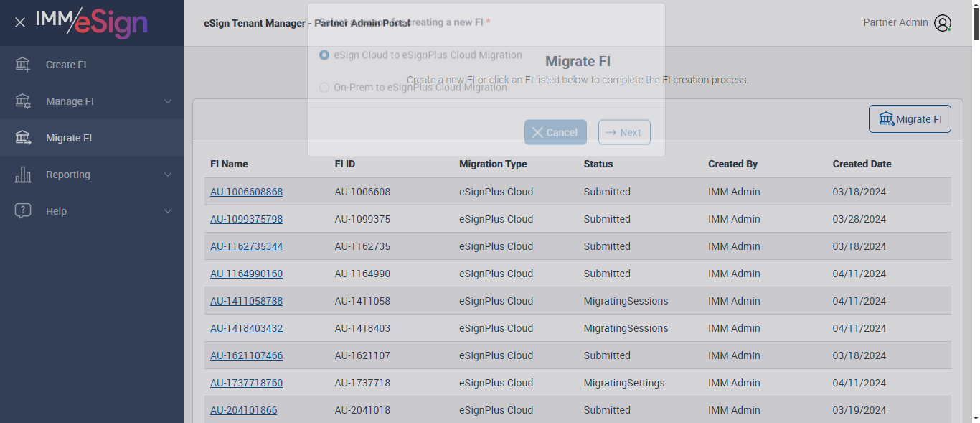The width and height of the screenshot is (980, 423).
Task: Open the Partner Admin user avatar
Action: [943, 23]
